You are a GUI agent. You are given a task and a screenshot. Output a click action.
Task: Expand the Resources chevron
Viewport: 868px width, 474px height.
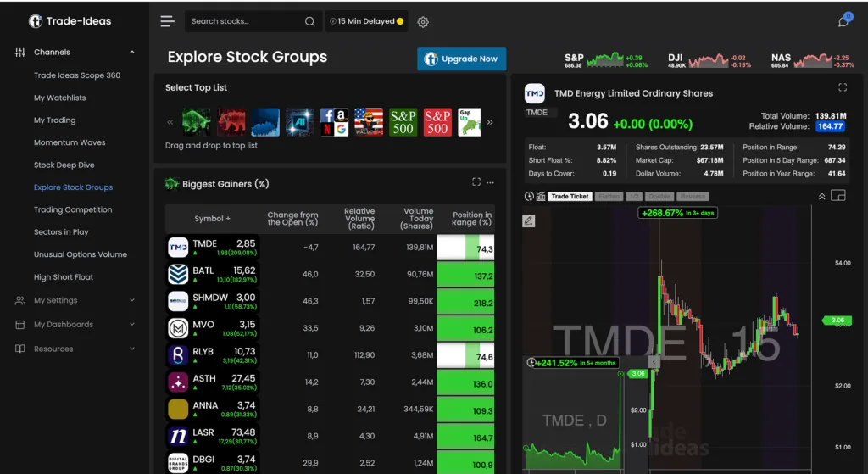point(131,349)
